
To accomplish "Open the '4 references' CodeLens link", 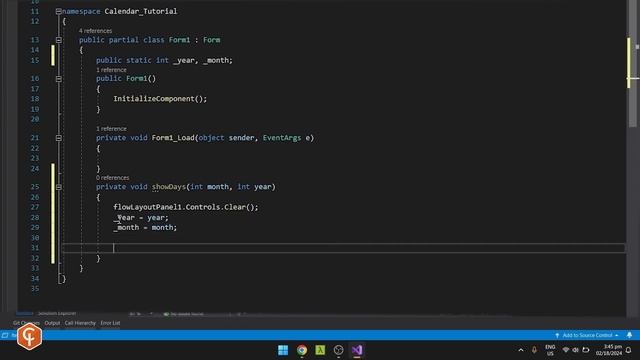I will click(95, 31).
